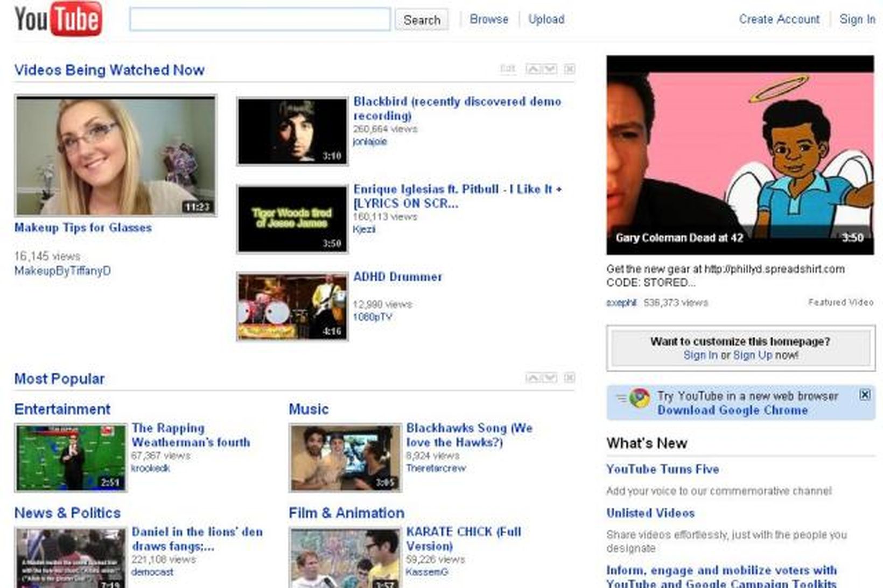Click Blackbird recently discovered demo title

click(457, 108)
